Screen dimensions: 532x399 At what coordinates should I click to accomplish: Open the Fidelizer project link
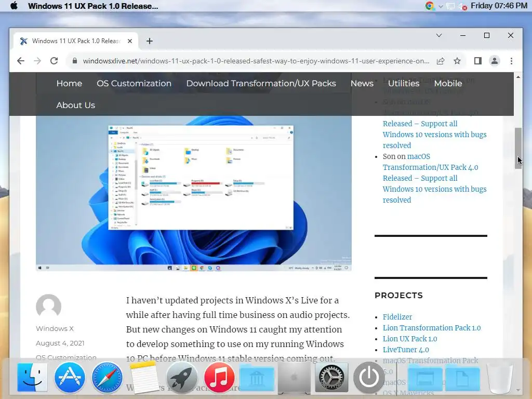click(397, 317)
